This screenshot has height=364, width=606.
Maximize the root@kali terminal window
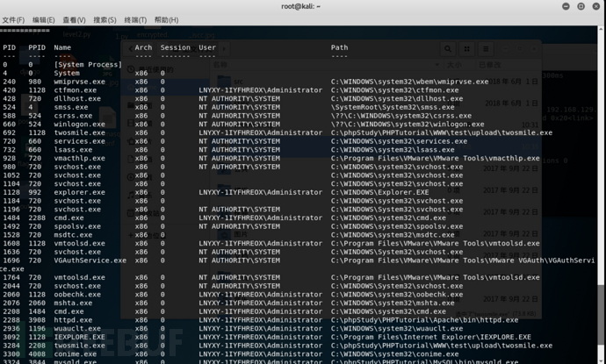point(581,6)
